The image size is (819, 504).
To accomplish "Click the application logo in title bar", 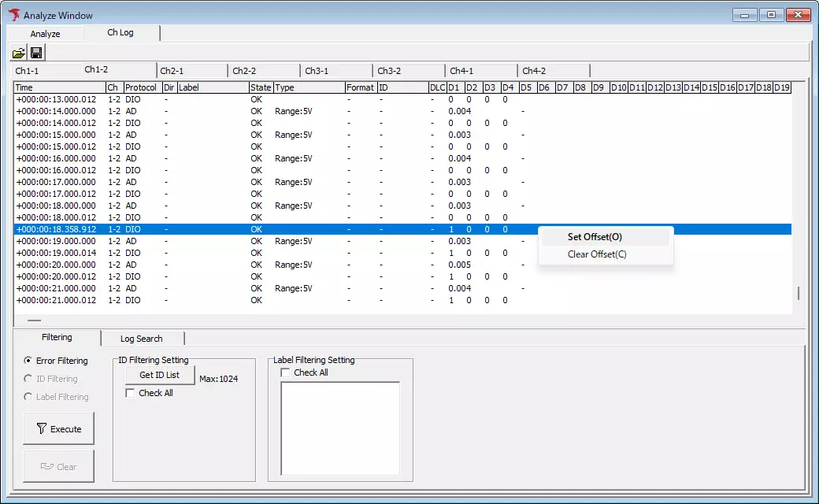I will click(13, 15).
